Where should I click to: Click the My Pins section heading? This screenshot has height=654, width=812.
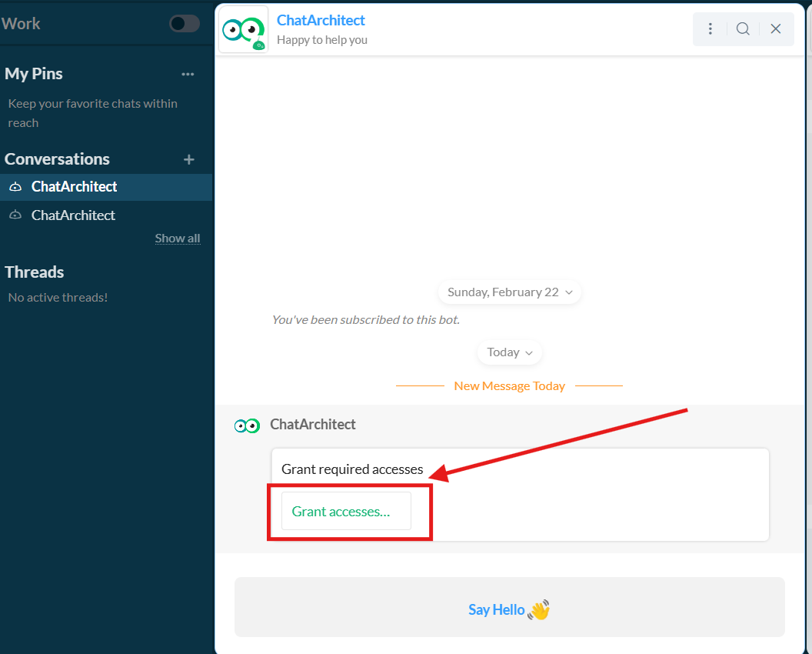click(34, 74)
